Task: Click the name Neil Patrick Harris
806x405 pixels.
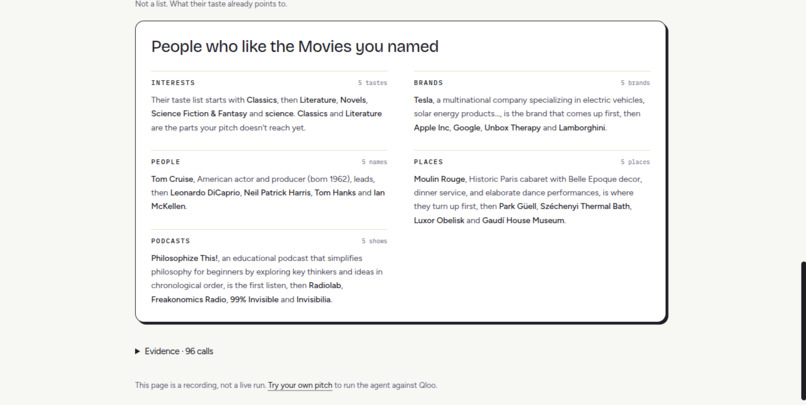Action: coord(277,193)
